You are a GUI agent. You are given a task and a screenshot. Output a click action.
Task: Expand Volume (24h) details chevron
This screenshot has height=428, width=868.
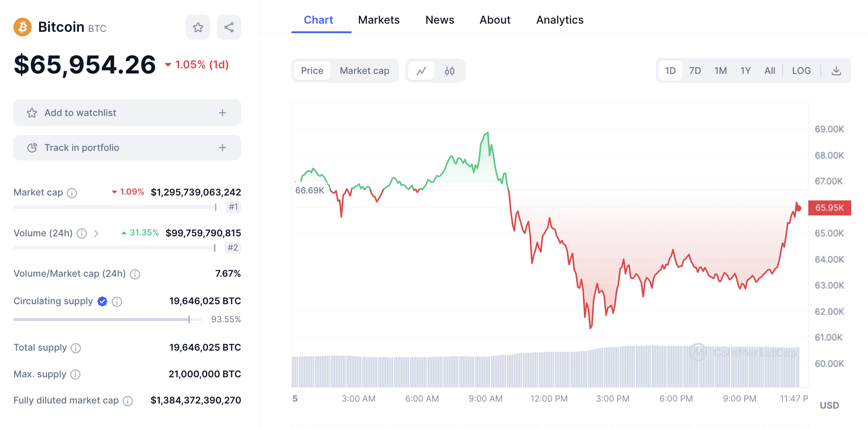[97, 233]
